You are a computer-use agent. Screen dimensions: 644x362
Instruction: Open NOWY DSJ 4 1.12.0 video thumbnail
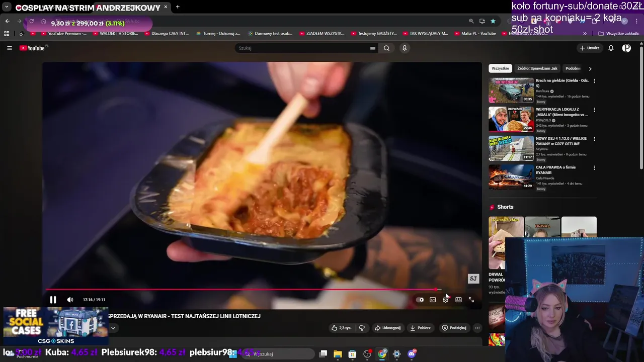tap(511, 148)
